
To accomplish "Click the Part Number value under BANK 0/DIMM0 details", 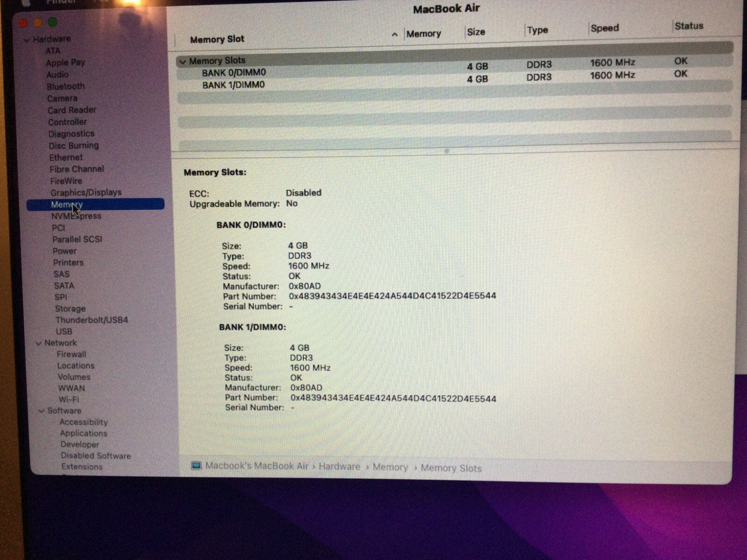I will [x=392, y=296].
